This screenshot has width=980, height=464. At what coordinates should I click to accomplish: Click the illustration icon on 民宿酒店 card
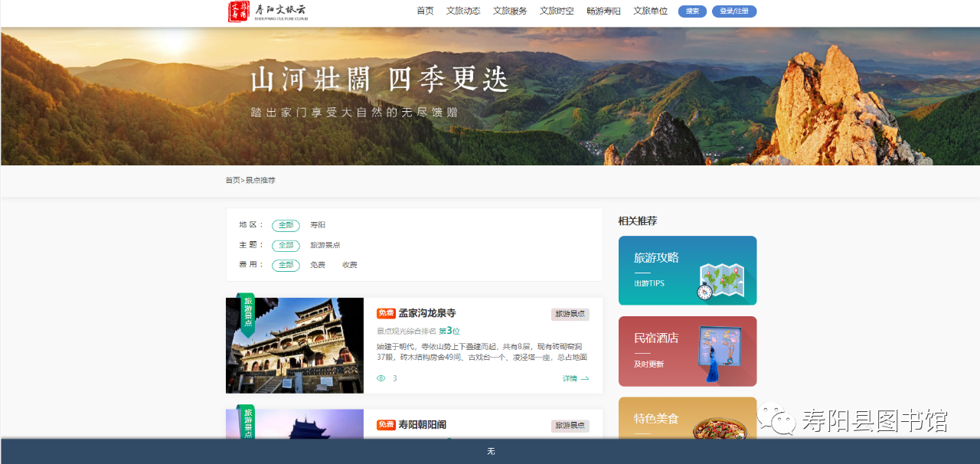pos(721,354)
